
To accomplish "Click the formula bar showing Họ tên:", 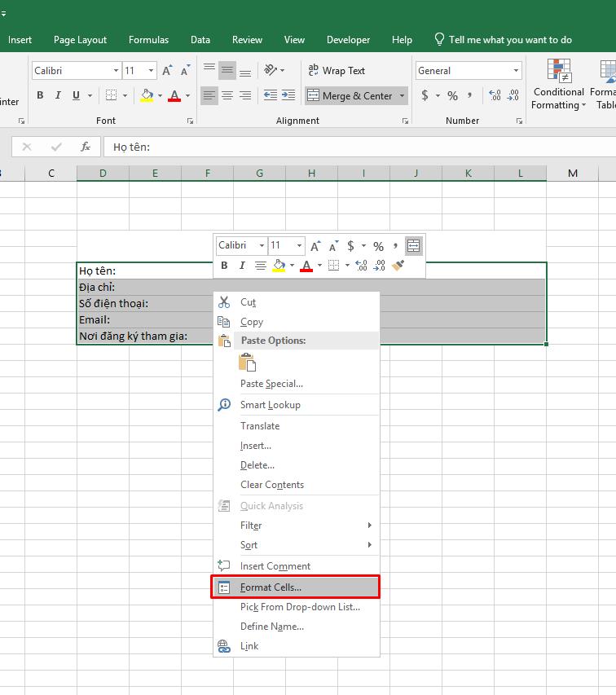I will [x=359, y=147].
